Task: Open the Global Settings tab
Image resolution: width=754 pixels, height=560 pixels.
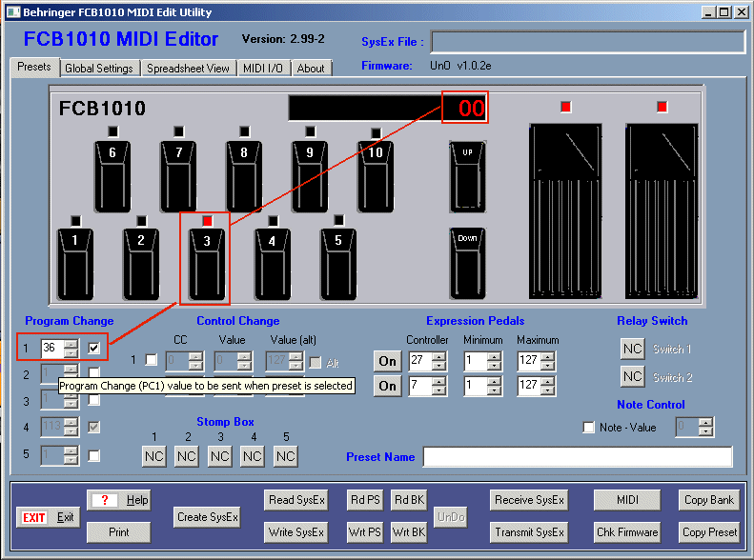Action: tap(99, 69)
